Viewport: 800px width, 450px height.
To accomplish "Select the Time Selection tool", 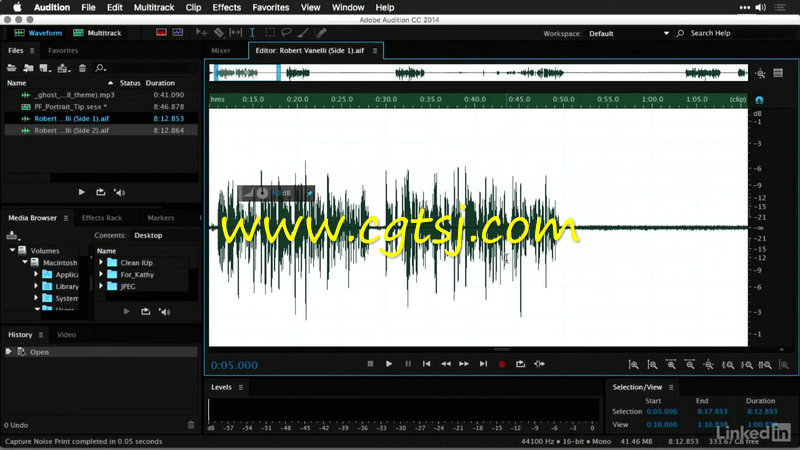I will point(252,33).
